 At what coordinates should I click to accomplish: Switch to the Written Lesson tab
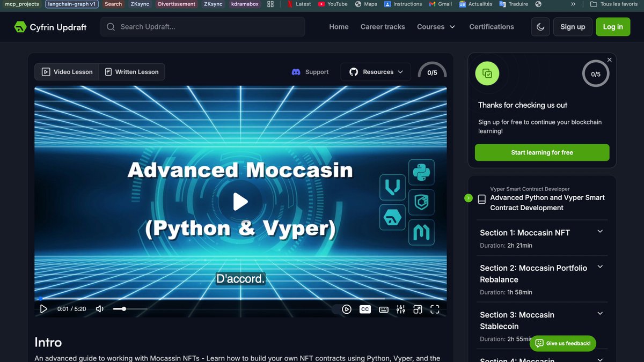point(131,72)
